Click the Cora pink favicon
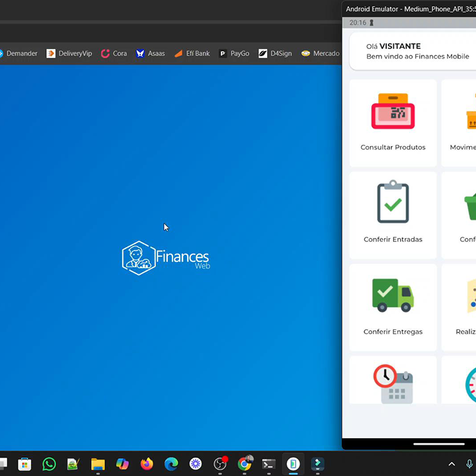The height and width of the screenshot is (476, 476). 105,54
